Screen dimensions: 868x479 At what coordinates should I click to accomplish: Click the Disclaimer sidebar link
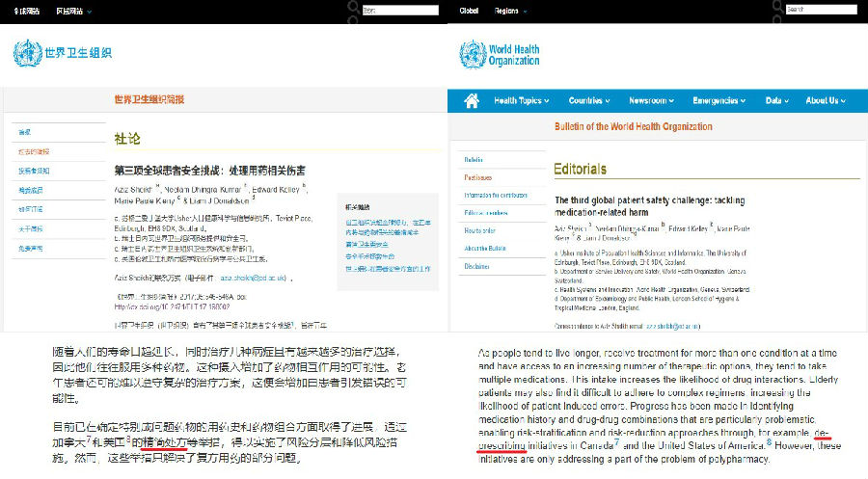(477, 265)
